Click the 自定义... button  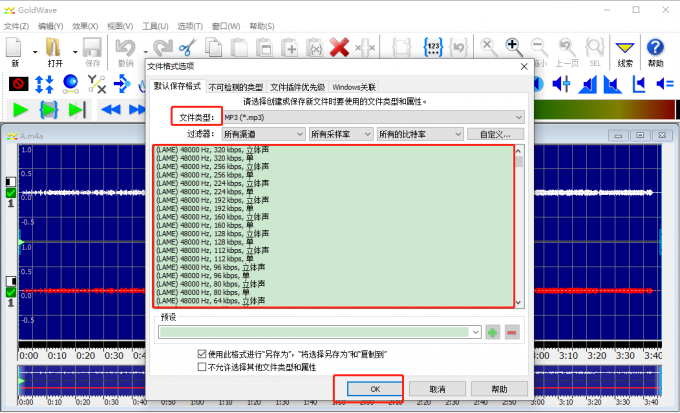[495, 134]
